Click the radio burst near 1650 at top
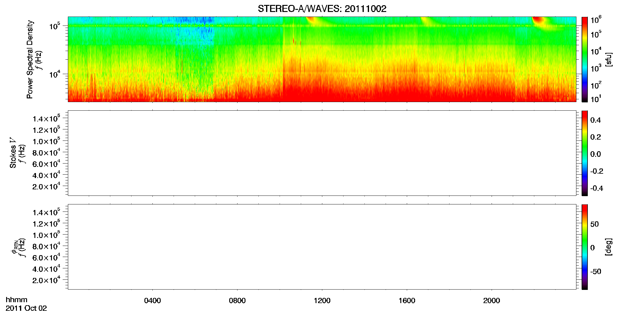 coord(426,20)
